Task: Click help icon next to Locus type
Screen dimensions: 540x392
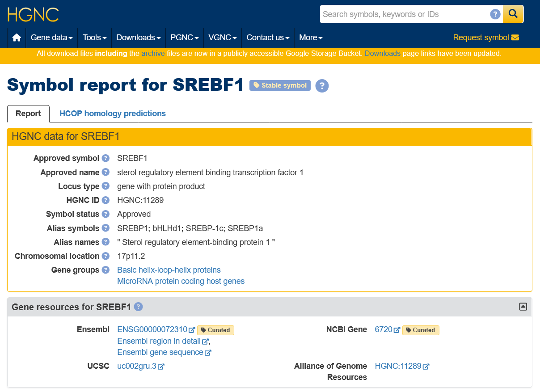Action: (105, 186)
